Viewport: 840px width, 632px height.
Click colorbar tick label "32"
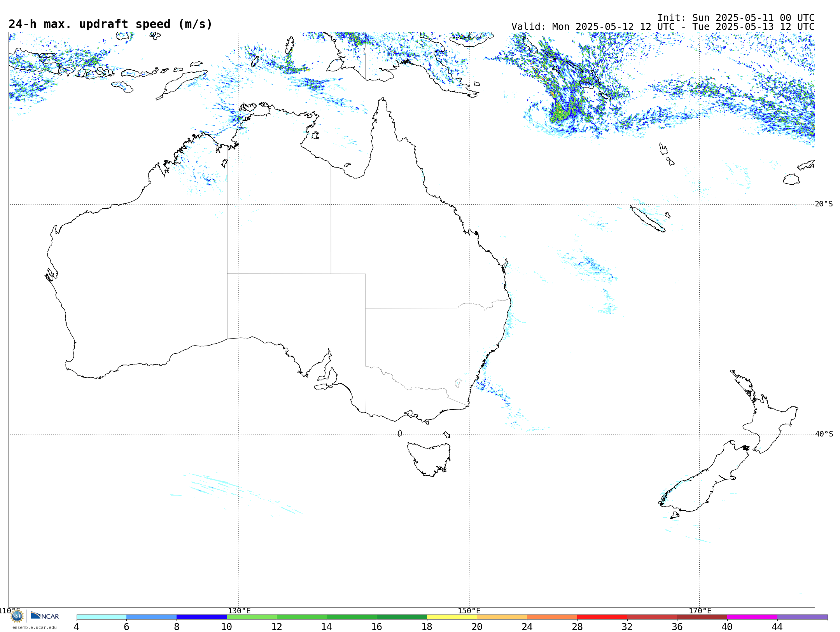coord(627,627)
